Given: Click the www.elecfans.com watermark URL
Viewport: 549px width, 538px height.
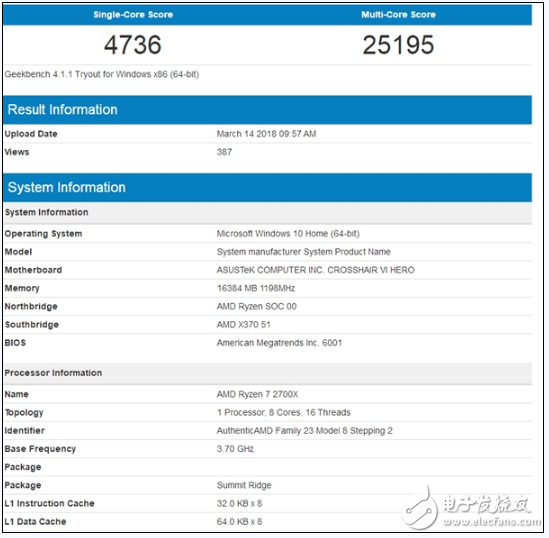Looking at the screenshot, I should (x=492, y=522).
